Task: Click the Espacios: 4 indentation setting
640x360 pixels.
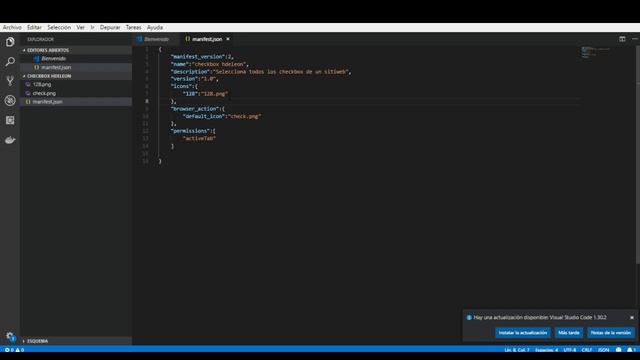Action: 546,350
